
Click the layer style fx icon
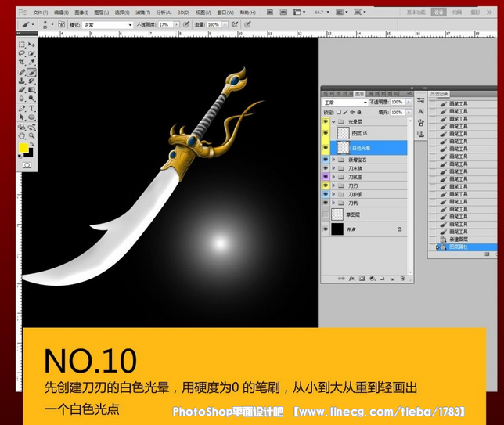click(x=351, y=279)
